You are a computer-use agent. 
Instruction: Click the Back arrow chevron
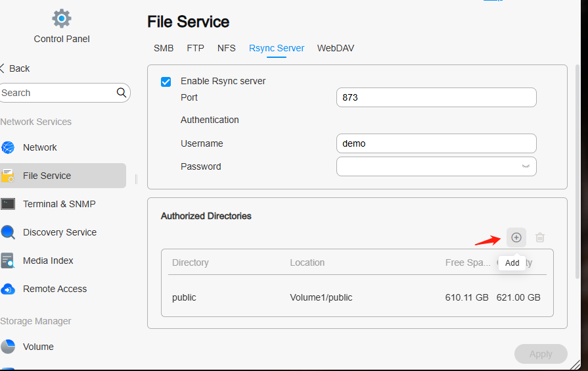pyautogui.click(x=2, y=68)
